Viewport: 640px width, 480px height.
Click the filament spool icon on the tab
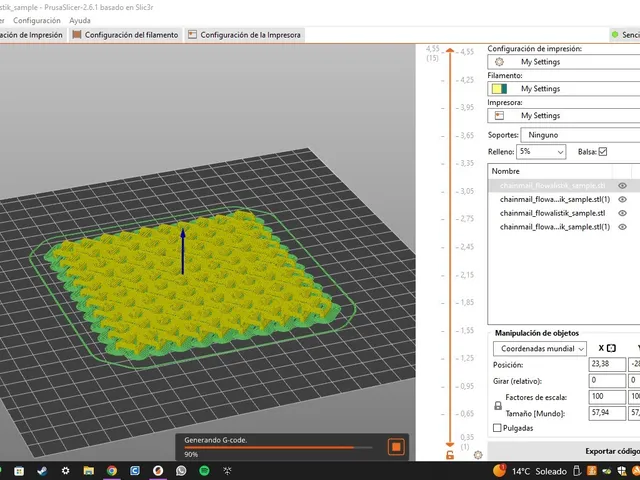[x=77, y=35]
